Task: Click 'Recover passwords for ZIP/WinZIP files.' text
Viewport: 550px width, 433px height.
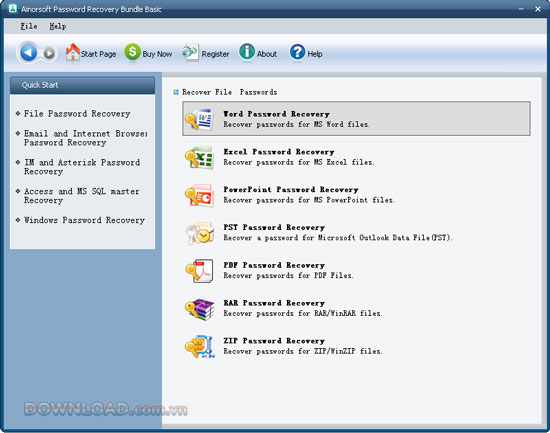Action: pyautogui.click(x=303, y=351)
